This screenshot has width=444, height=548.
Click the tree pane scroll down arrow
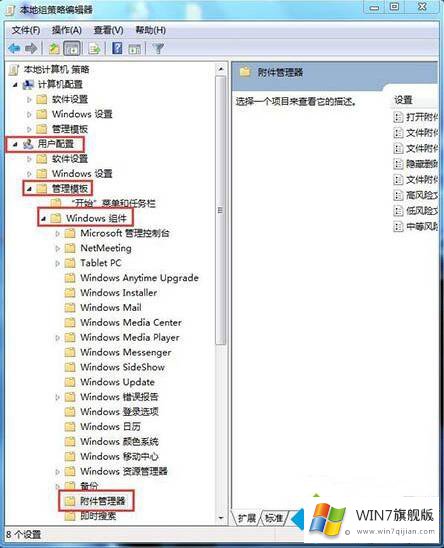click(x=221, y=518)
